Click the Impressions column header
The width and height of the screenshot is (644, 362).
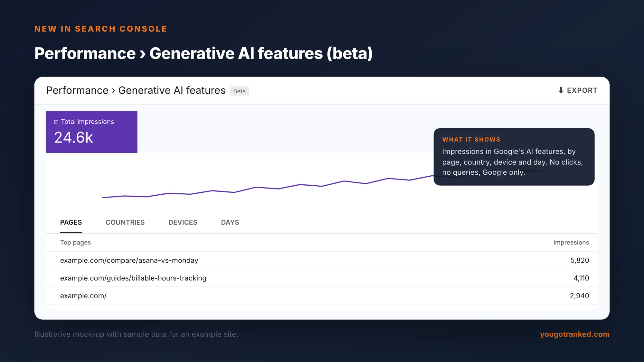coord(571,243)
